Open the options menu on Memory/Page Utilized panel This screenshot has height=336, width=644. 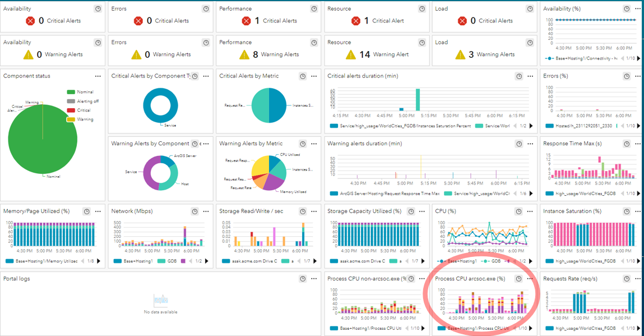coord(97,211)
